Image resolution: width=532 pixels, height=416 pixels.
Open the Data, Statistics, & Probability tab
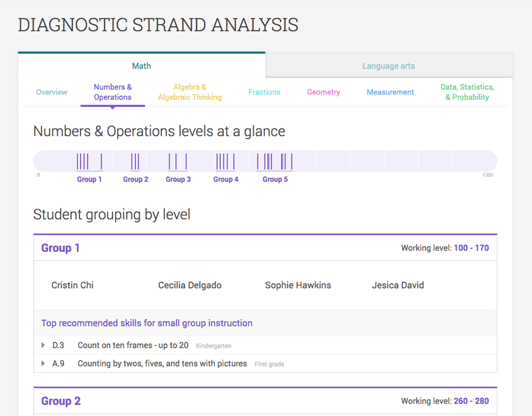[467, 92]
